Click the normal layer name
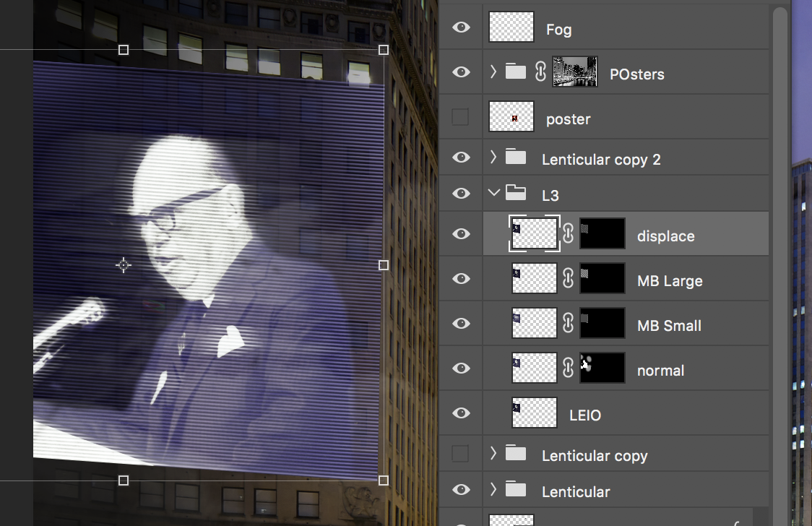812x526 pixels. tap(661, 371)
